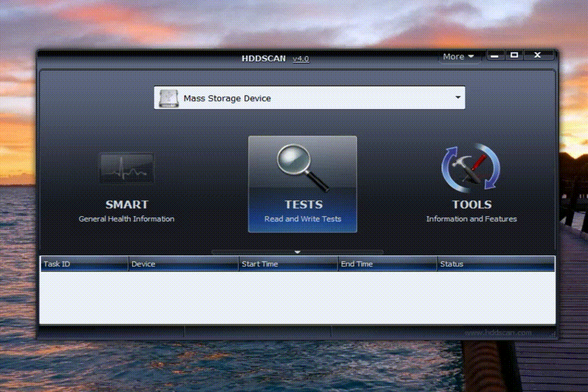This screenshot has height=392, width=588.
Task: Expand the Mass Storage Device dropdown arrow
Action: (x=458, y=97)
